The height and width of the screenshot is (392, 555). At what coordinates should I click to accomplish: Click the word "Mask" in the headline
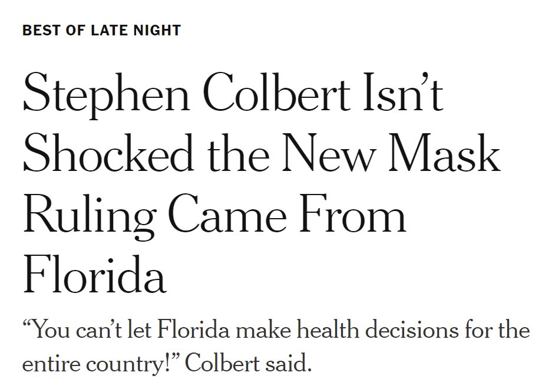coord(444,153)
